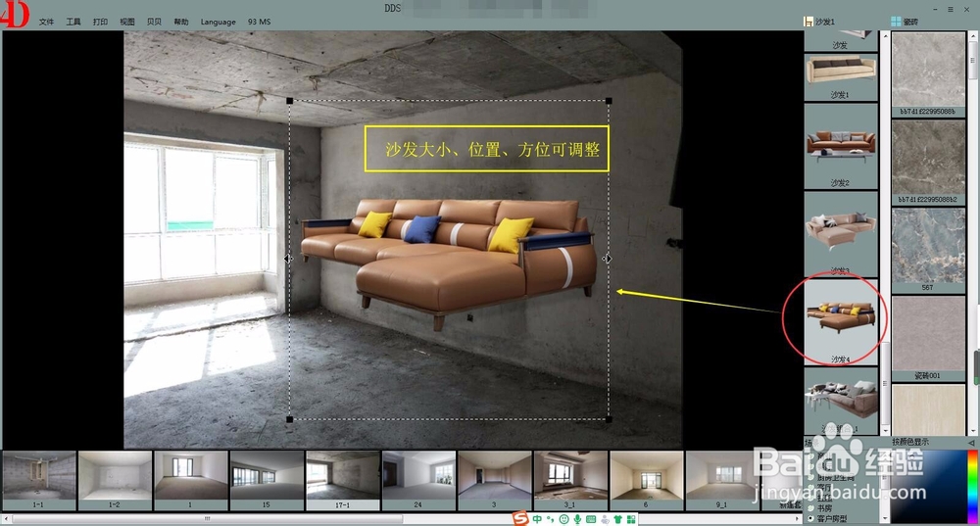Screen dimensions: 980x526
Task: Open room scene thumbnail 1-2
Action: [x=115, y=480]
